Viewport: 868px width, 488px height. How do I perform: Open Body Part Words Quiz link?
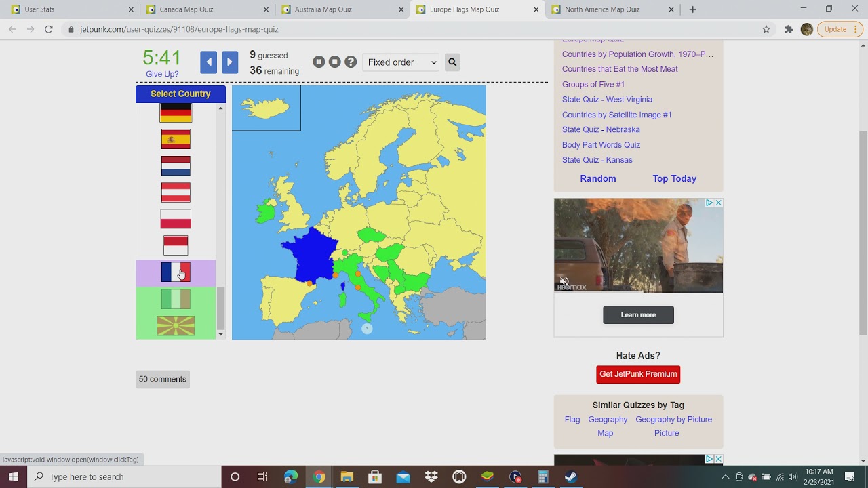tap(601, 145)
